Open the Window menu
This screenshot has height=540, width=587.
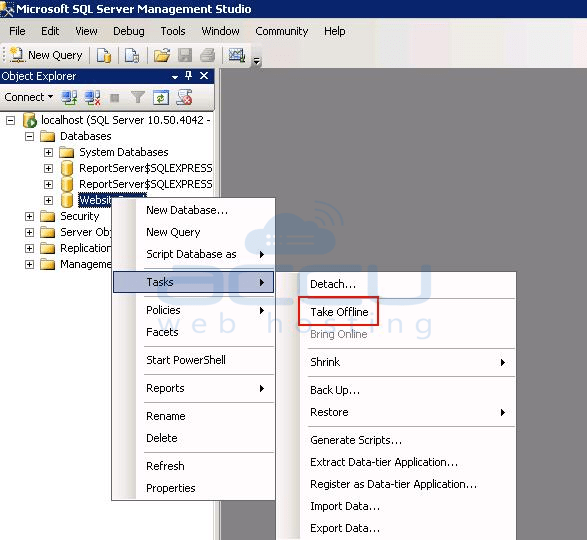point(220,31)
